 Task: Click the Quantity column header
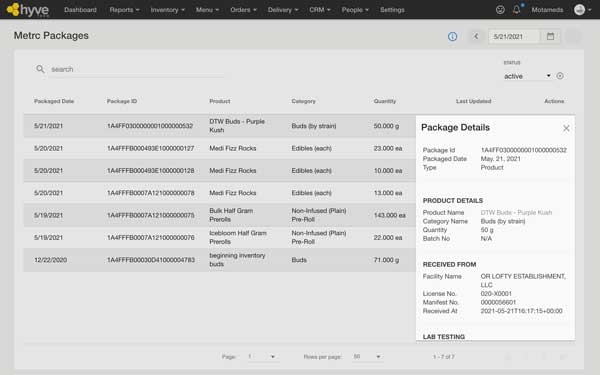click(385, 101)
